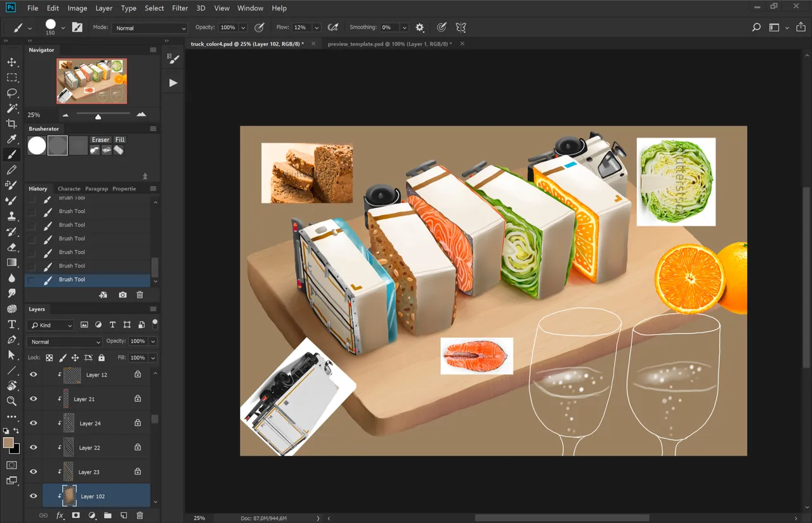Open layer blend mode Normal dropdown

pos(64,342)
